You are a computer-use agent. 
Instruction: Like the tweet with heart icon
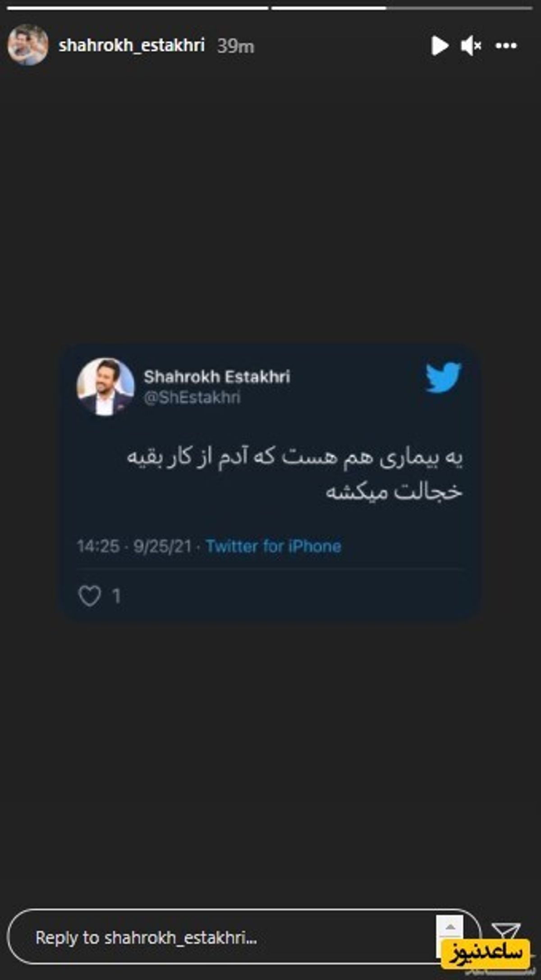coord(90,596)
